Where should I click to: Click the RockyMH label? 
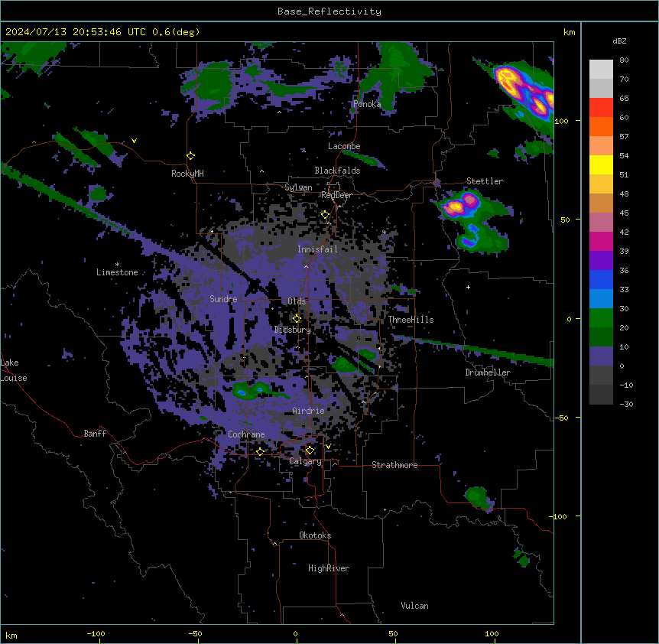(x=187, y=174)
